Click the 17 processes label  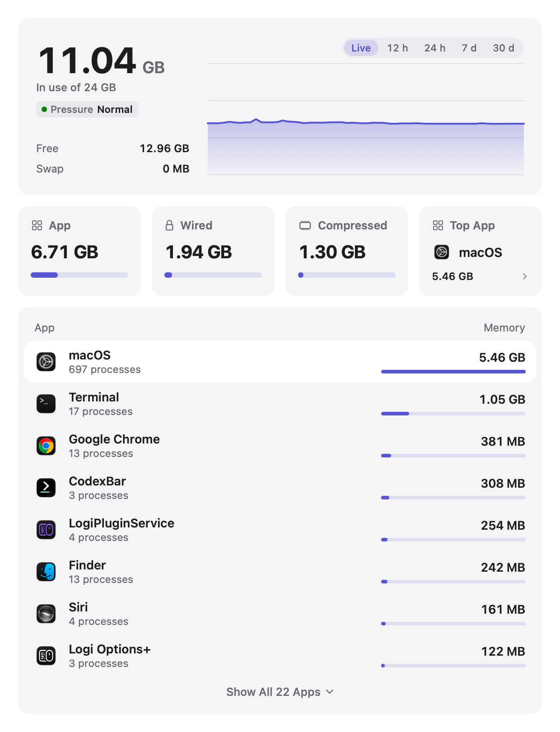pos(101,411)
